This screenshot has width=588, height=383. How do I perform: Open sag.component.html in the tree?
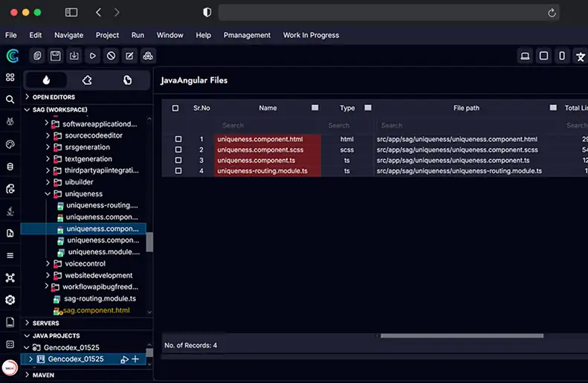tap(97, 310)
